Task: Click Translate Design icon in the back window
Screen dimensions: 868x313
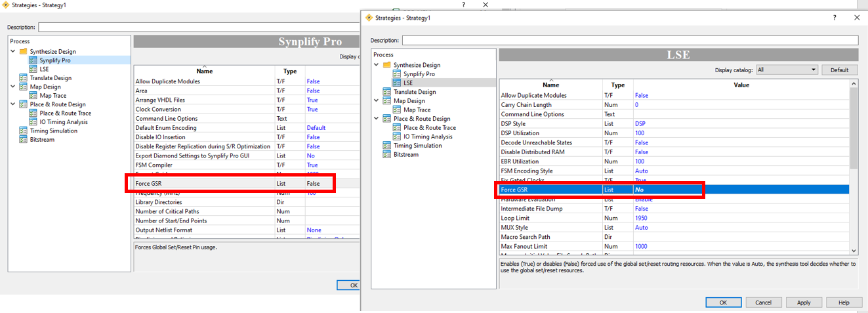Action: click(24, 78)
